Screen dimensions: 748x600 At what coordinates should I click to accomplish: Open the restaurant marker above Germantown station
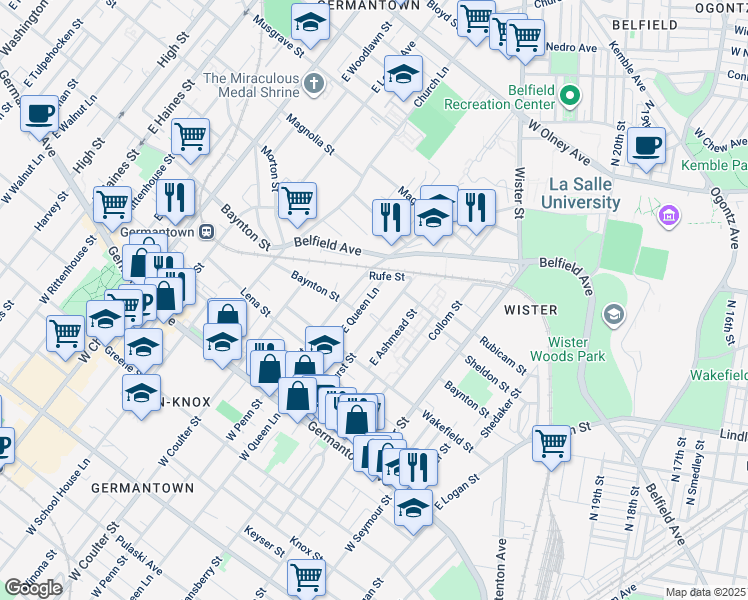tap(176, 201)
